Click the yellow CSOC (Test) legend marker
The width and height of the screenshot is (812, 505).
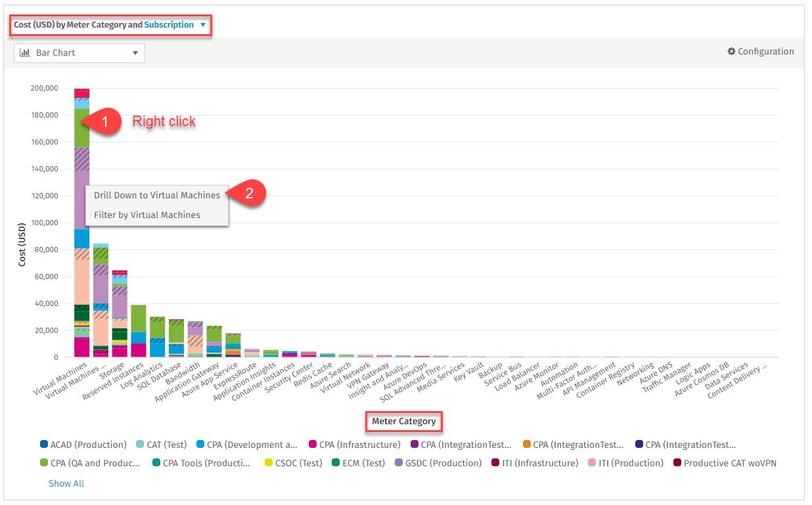[x=267, y=463]
